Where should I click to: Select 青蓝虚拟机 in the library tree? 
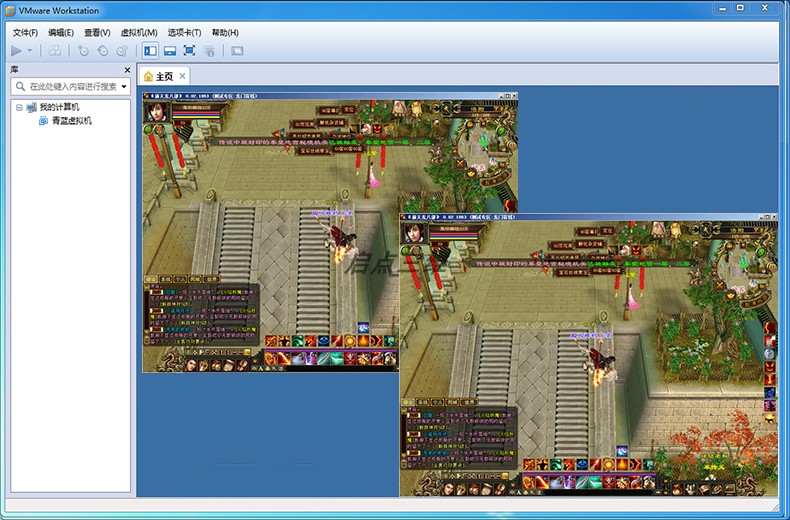pos(72,121)
